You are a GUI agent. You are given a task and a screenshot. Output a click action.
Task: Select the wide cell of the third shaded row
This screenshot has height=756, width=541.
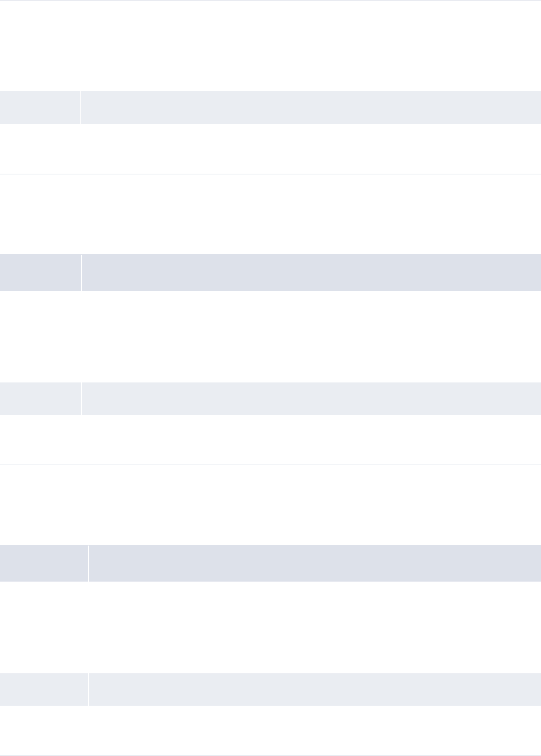click(x=311, y=398)
